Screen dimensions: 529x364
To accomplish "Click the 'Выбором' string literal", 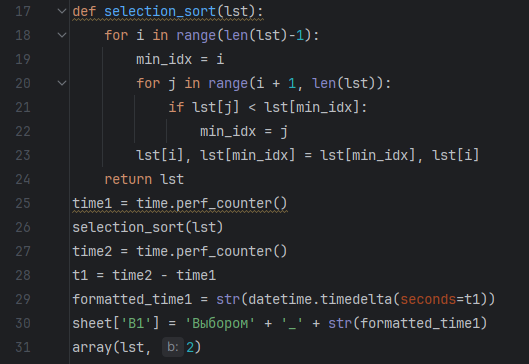I will click(x=220, y=324).
